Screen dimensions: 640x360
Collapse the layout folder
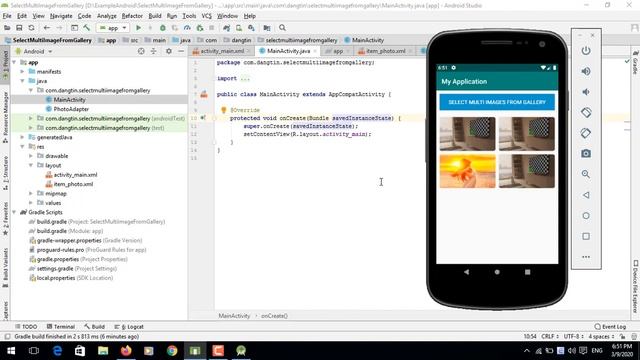pyautogui.click(x=31, y=165)
